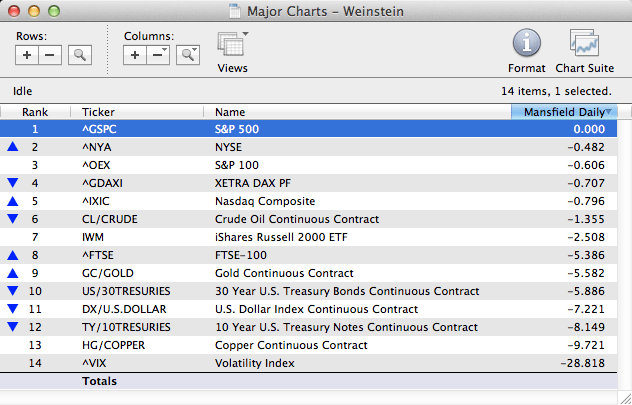
Task: Open the Chart Suite icon
Action: coord(585,44)
